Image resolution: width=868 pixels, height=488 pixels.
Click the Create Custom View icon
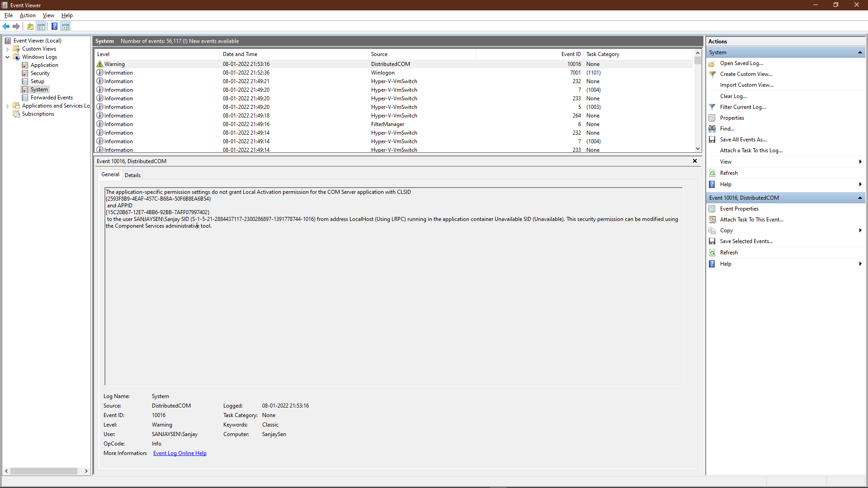click(712, 74)
